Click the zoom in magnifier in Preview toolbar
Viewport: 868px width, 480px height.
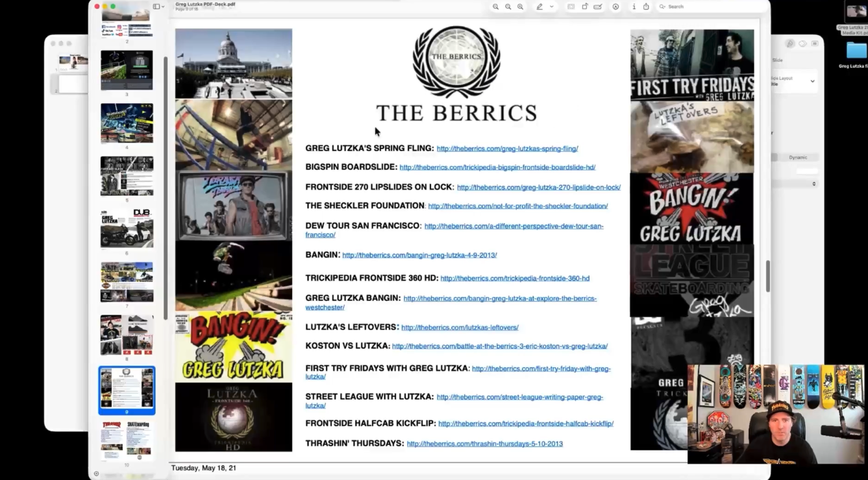click(520, 6)
